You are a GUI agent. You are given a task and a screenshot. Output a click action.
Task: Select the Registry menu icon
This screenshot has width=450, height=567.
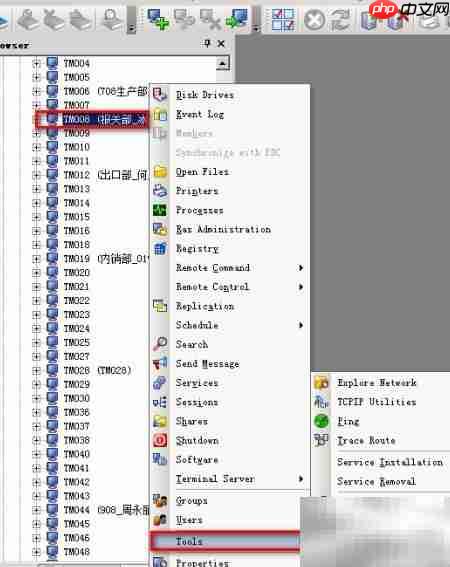pyautogui.click(x=160, y=248)
